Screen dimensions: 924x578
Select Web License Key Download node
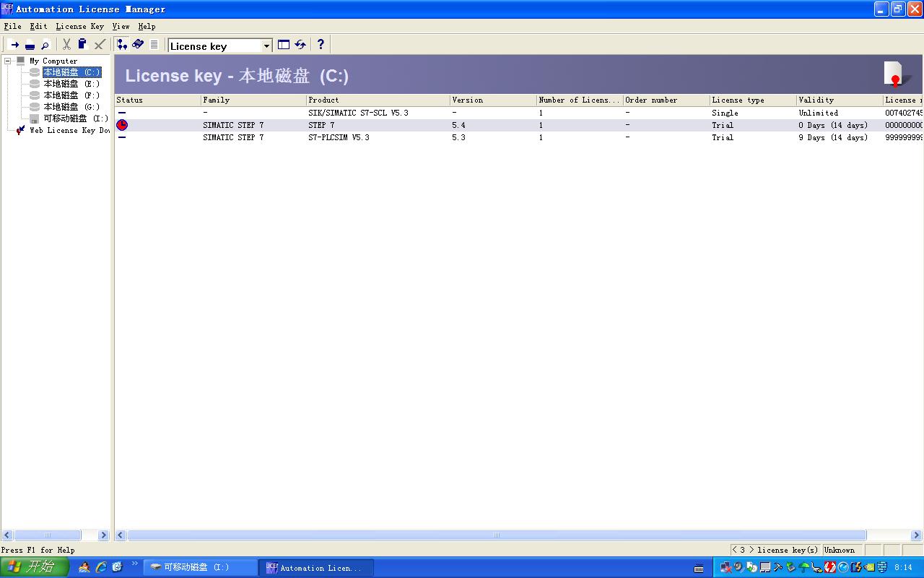(x=69, y=131)
